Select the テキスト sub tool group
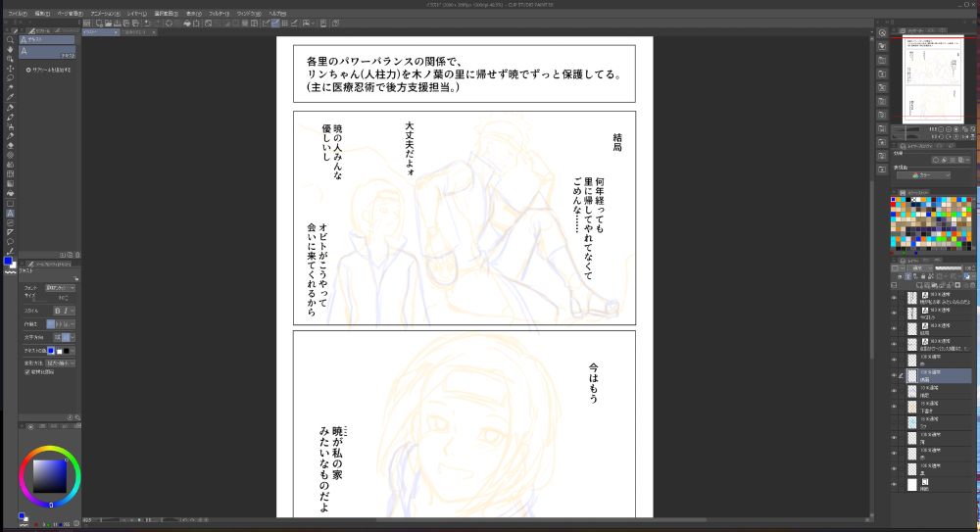This screenshot has height=532, width=980. pos(47,39)
